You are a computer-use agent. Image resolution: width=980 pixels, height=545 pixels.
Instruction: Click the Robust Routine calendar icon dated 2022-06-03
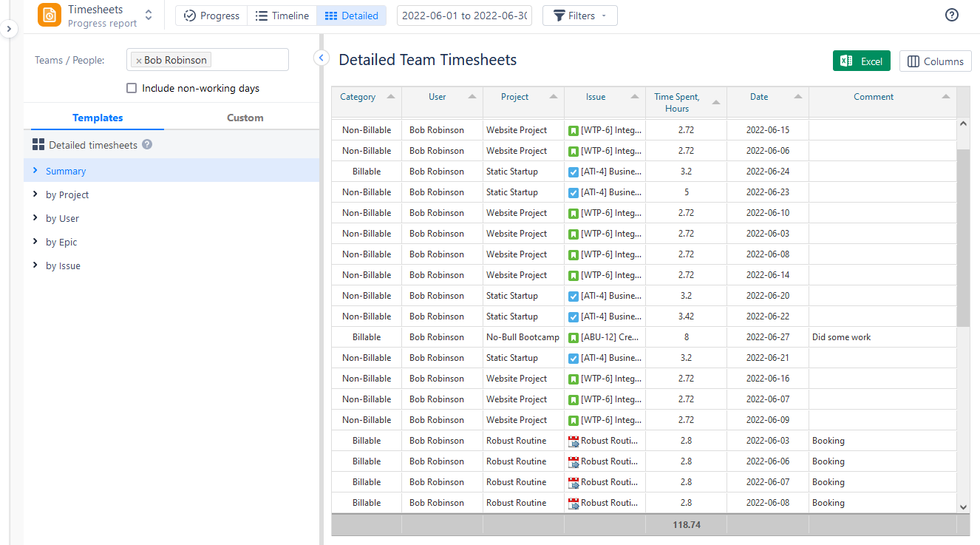(x=574, y=441)
